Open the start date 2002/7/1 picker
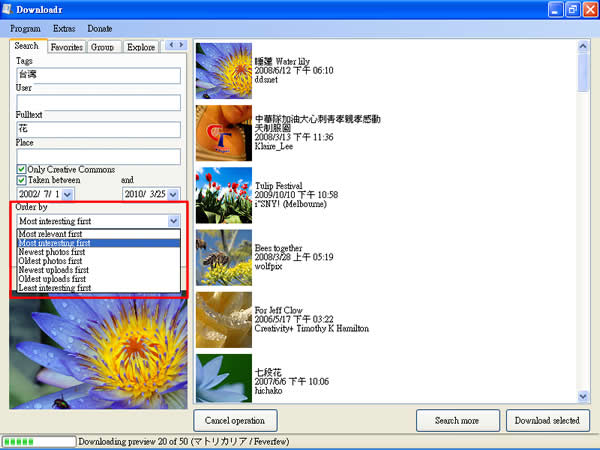Viewport: 600px width, 450px height. click(67, 194)
